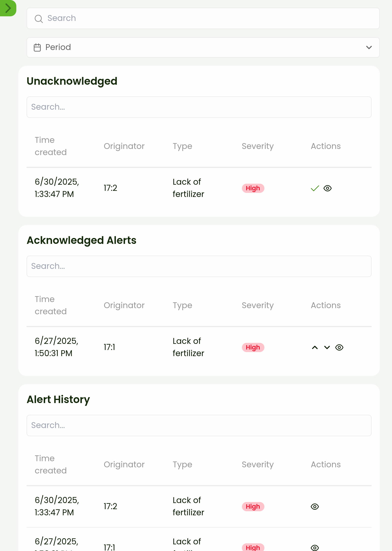392x551 pixels.
Task: Click the calendar icon beside Period
Action: 37,47
